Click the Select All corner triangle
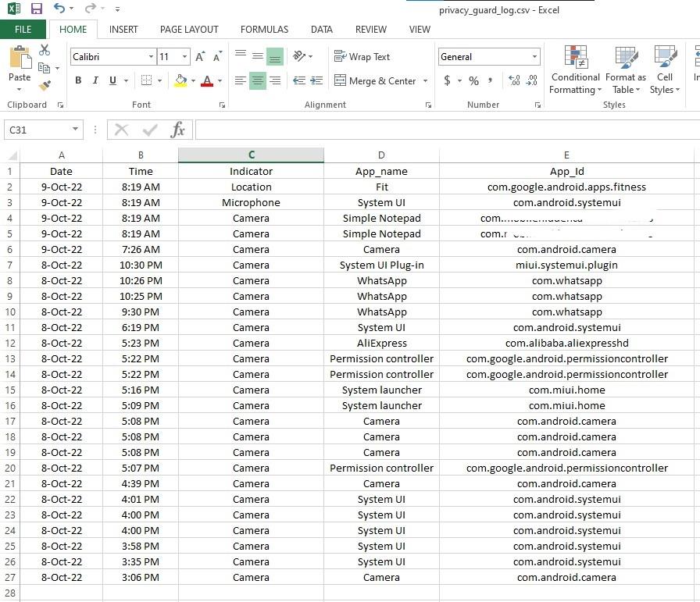 coord(12,155)
